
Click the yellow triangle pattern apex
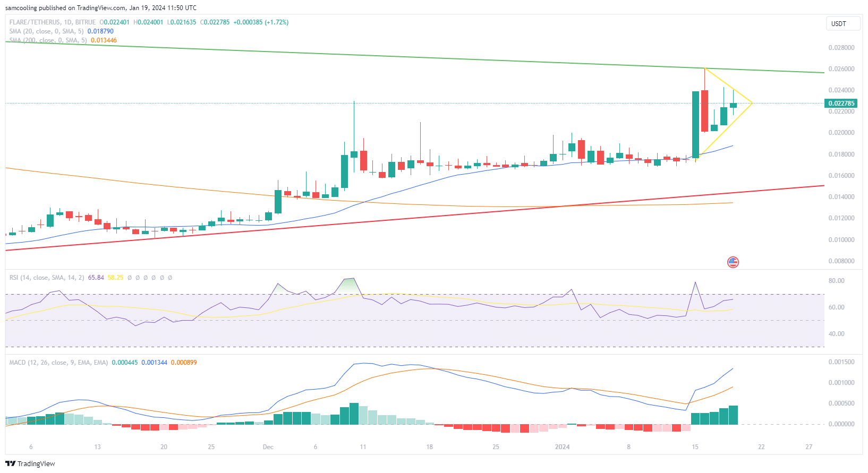(x=752, y=102)
